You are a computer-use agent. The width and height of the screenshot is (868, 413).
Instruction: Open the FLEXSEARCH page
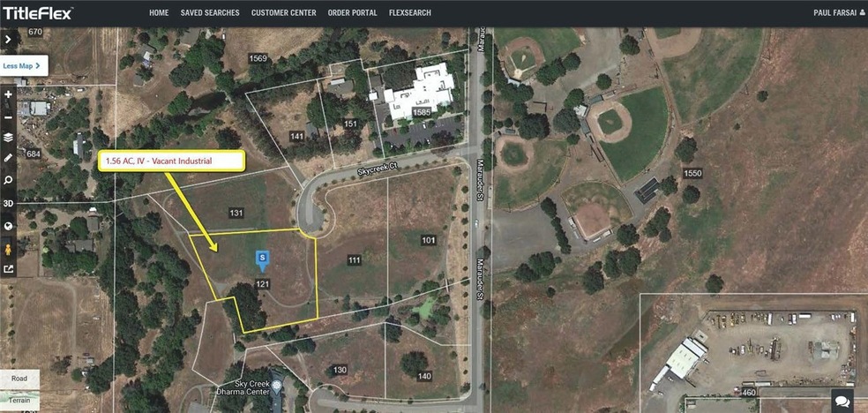coord(409,12)
